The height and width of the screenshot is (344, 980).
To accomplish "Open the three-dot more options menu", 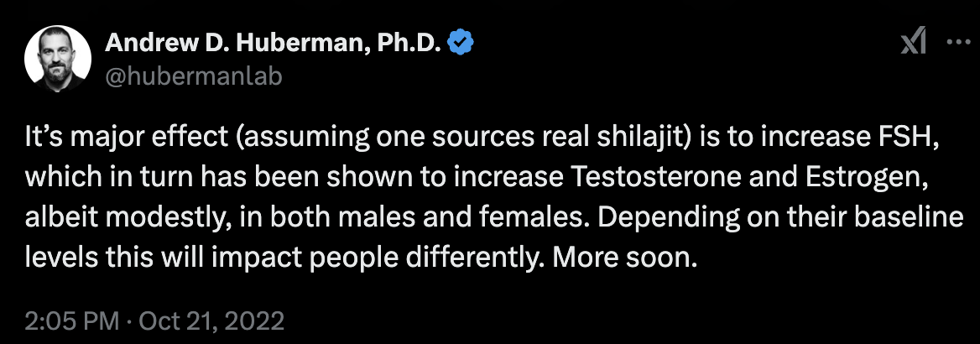I will (957, 43).
